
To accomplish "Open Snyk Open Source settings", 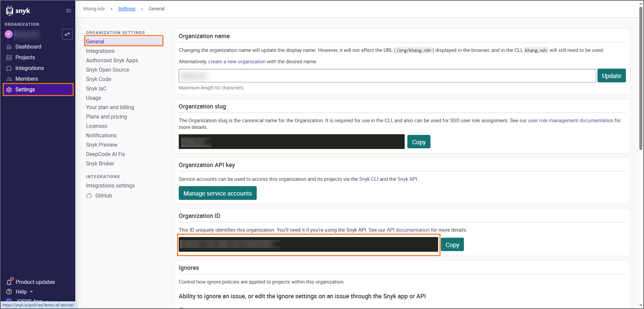I will [107, 70].
